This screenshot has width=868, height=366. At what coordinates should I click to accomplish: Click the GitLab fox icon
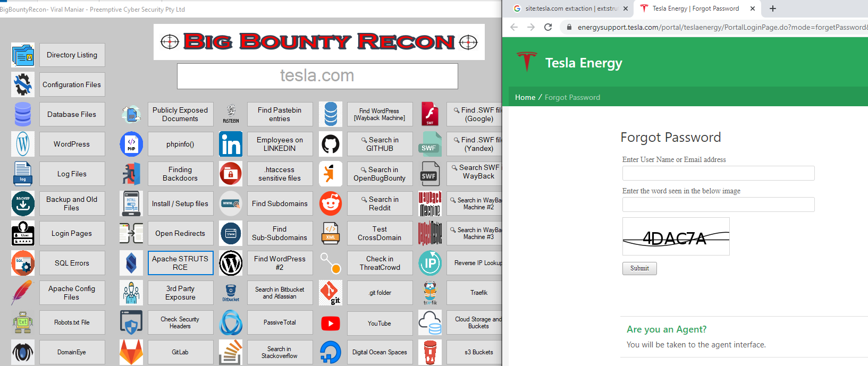coord(131,352)
